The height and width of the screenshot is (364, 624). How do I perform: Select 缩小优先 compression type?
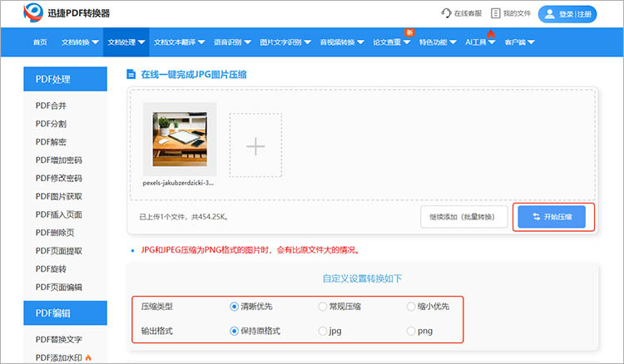[411, 307]
